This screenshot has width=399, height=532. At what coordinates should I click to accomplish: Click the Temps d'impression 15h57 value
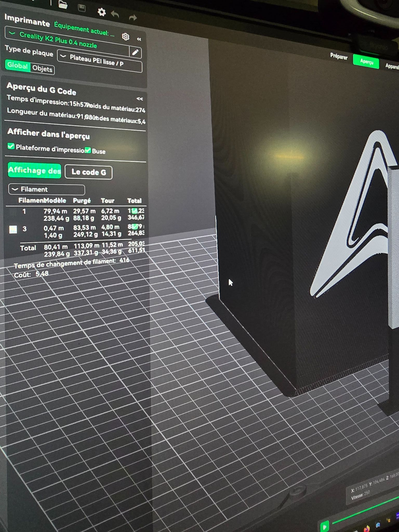point(79,104)
